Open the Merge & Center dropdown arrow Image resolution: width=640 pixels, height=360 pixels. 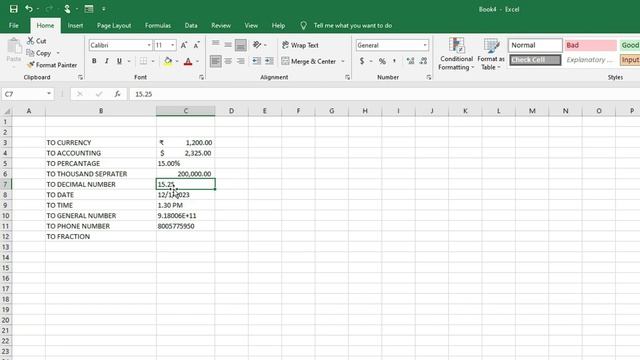pos(343,61)
